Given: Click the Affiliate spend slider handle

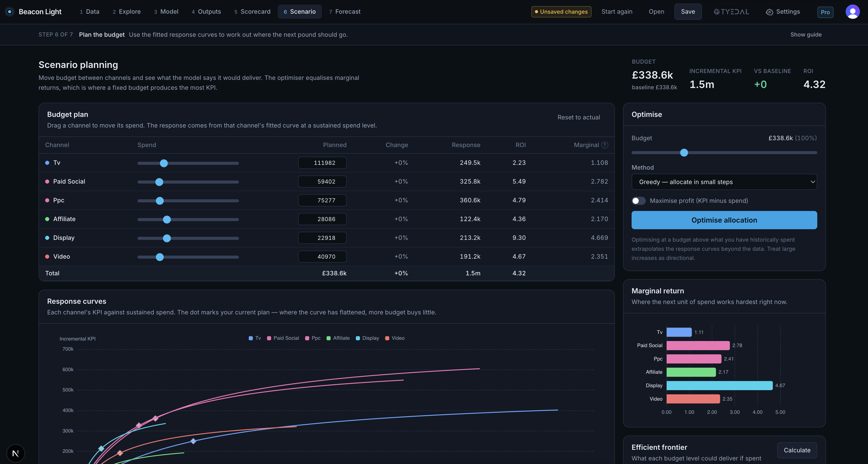Looking at the screenshot, I should 167,220.
